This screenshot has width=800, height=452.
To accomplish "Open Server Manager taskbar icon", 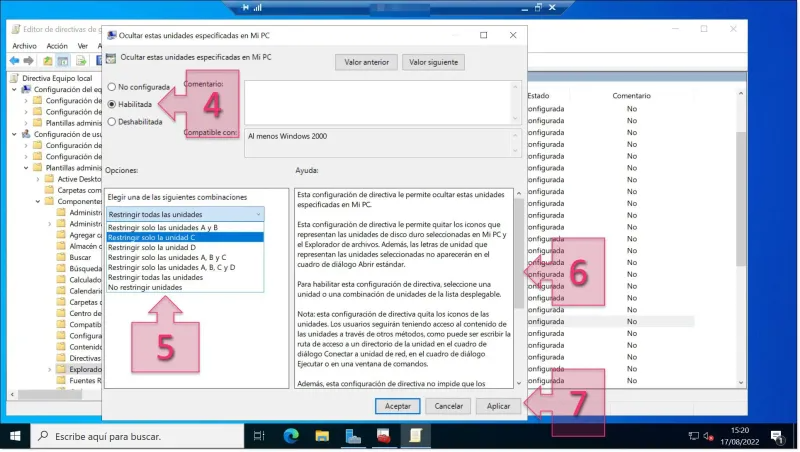I will click(x=353, y=436).
